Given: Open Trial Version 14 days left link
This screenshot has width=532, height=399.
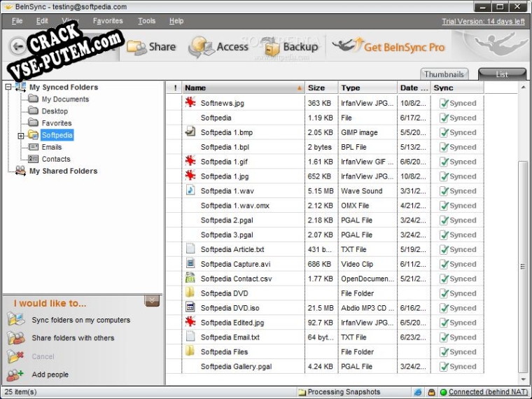Looking at the screenshot, I should (483, 22).
